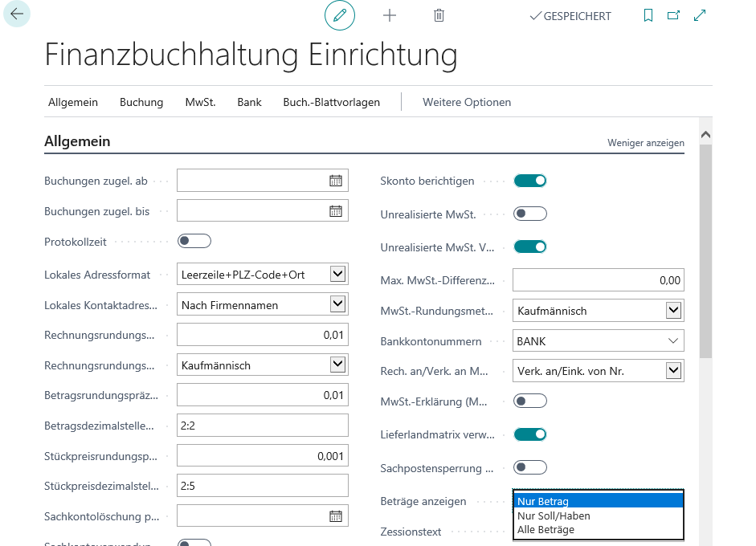The image size is (756, 546).
Task: Open calendar picker for Buchungen zugel. bis
Action: [336, 211]
